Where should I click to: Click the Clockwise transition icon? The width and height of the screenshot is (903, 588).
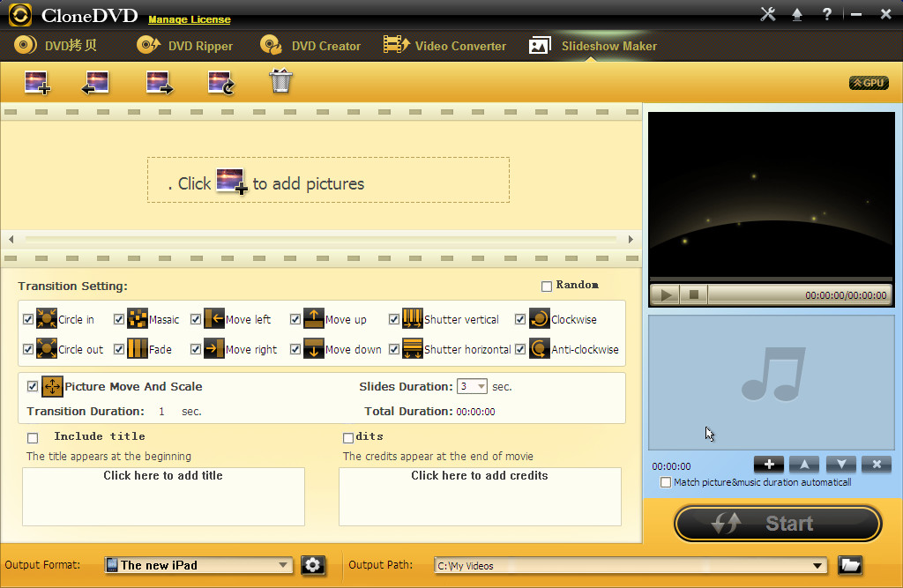(540, 319)
